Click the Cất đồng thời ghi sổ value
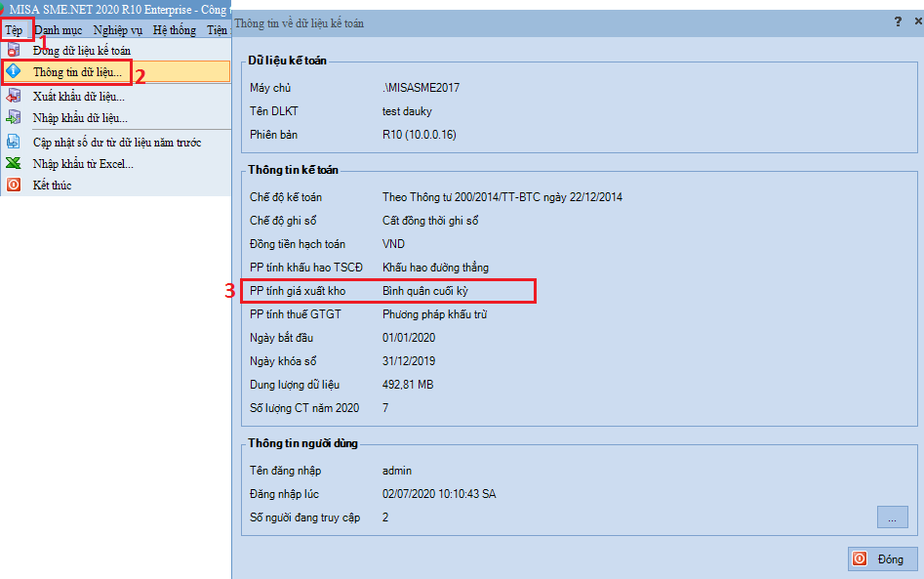This screenshot has height=579, width=924. (430, 221)
